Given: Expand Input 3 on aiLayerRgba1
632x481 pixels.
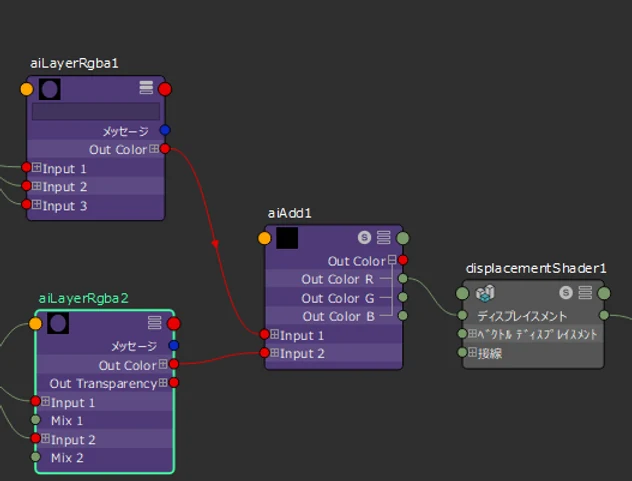Looking at the screenshot, I should pos(37,204).
